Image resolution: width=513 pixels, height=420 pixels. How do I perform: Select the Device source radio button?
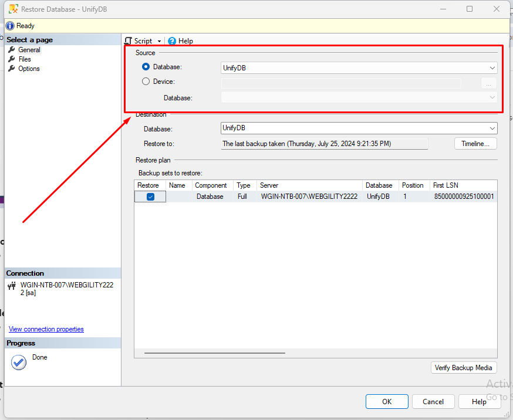click(146, 81)
